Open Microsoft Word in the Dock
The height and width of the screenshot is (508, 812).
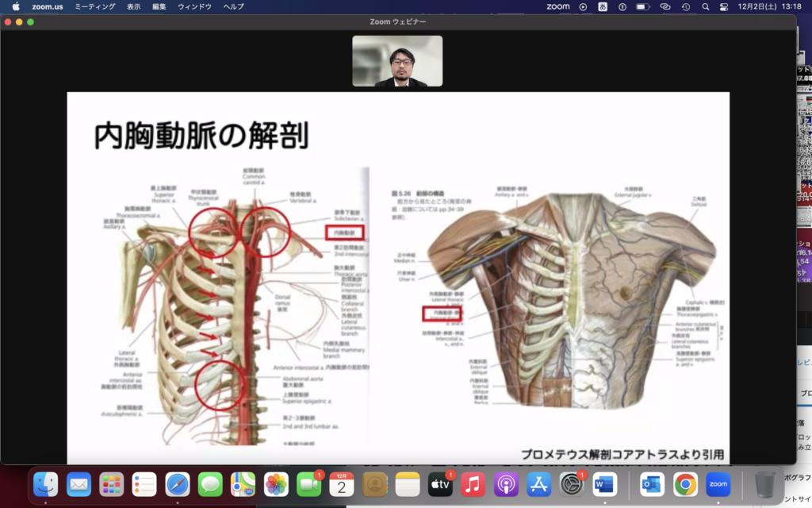pos(604,483)
